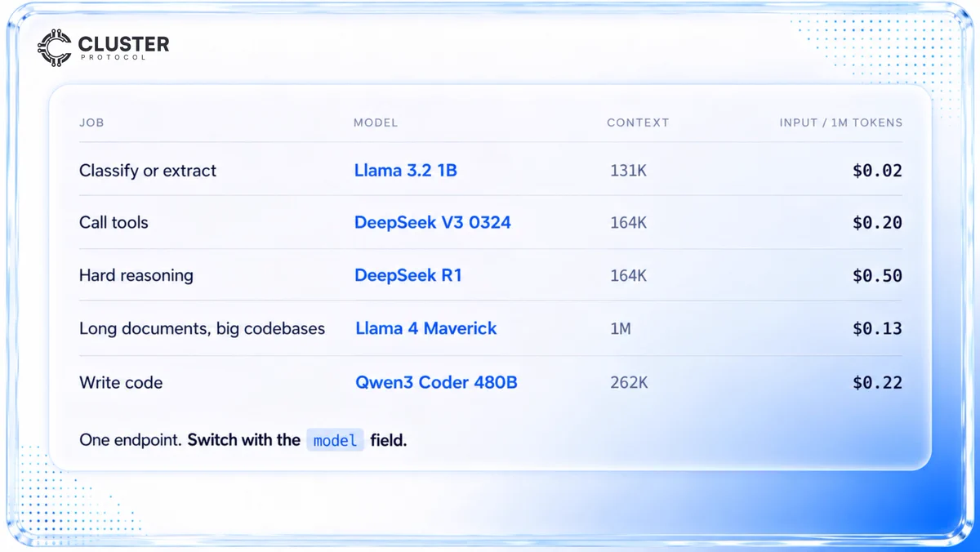Click the 262K context value
This screenshot has height=552, width=980.
(x=629, y=382)
